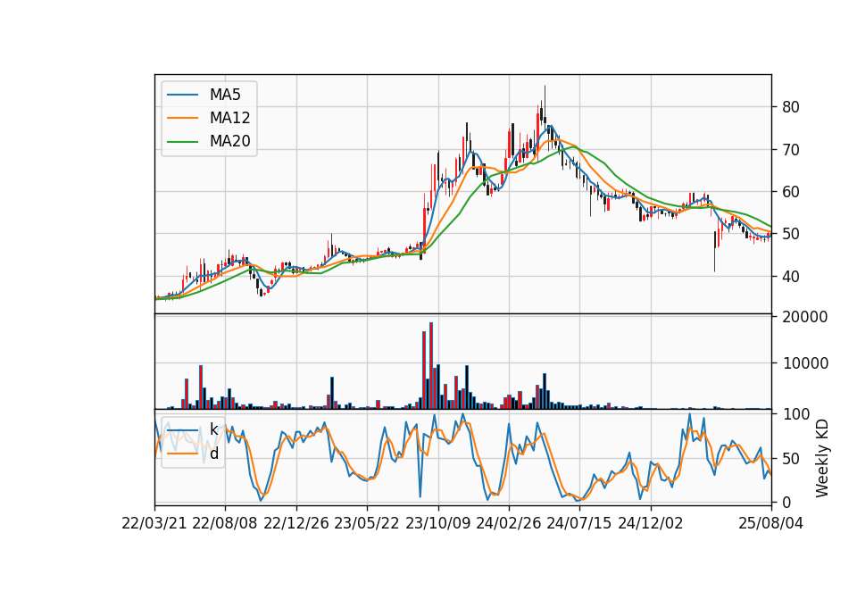
Task: Click the volume axis value 20000
Action: coord(805,317)
